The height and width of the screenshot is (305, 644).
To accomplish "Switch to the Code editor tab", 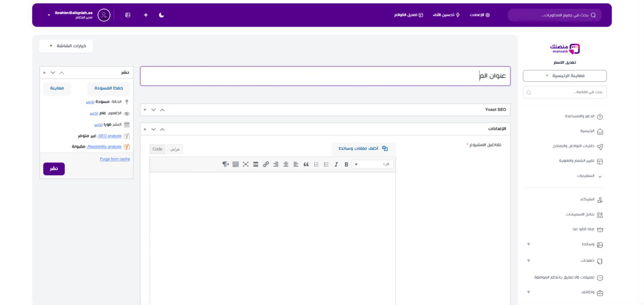I will click(157, 149).
